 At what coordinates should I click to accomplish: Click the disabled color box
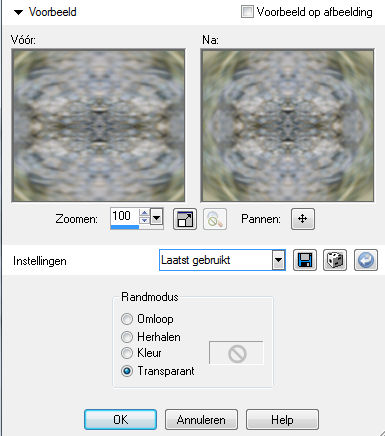[236, 353]
